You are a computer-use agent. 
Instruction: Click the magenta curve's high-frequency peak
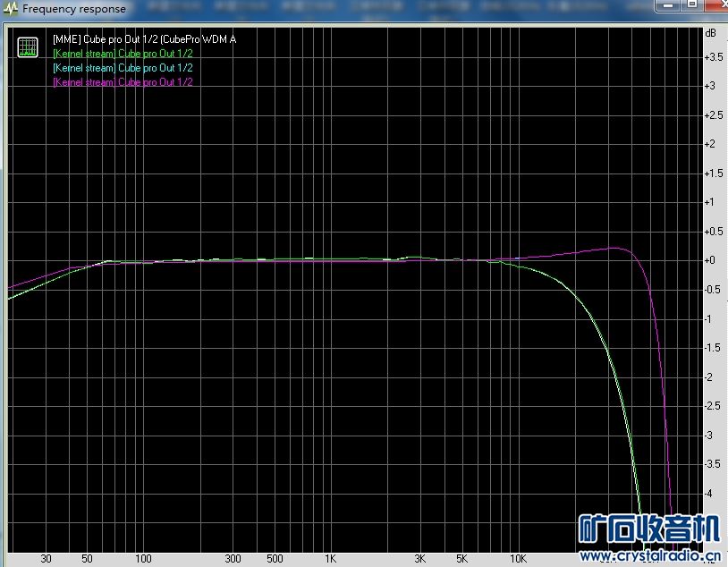point(614,248)
